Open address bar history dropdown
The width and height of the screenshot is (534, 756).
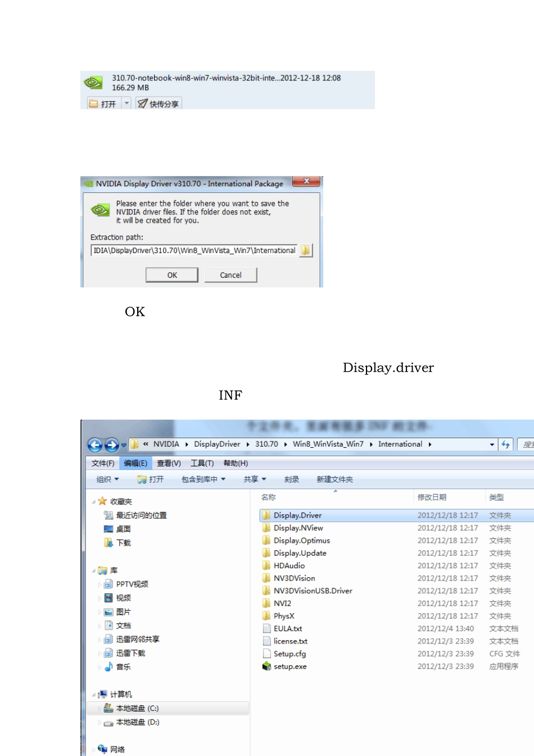pos(492,444)
